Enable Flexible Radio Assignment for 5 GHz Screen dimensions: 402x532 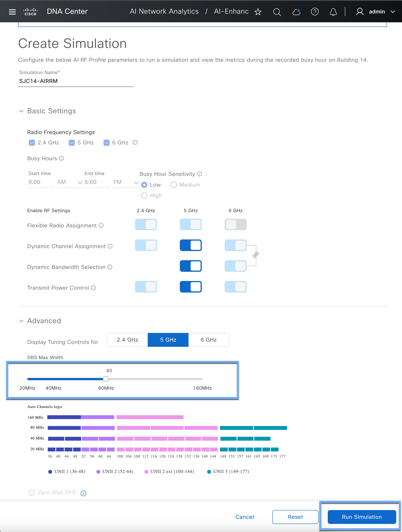coord(191,224)
